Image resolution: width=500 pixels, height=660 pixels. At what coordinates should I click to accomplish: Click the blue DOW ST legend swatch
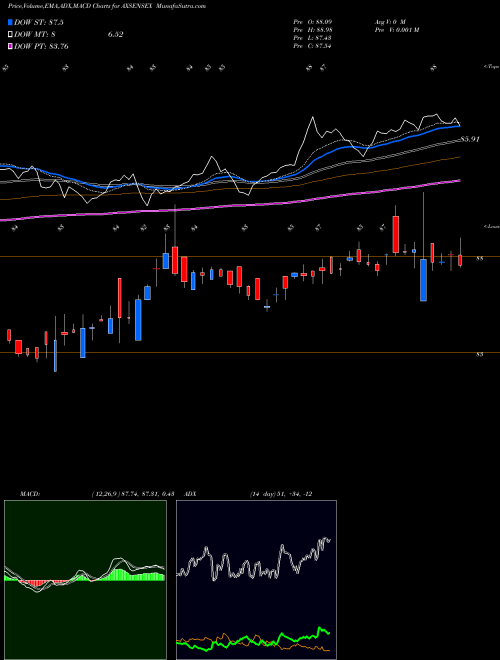[x=11, y=22]
